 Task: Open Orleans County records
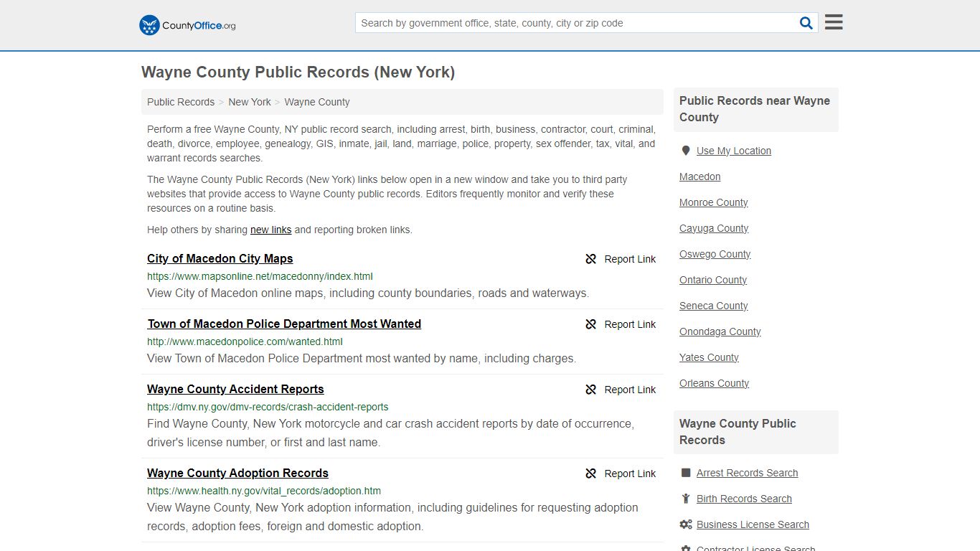click(715, 383)
